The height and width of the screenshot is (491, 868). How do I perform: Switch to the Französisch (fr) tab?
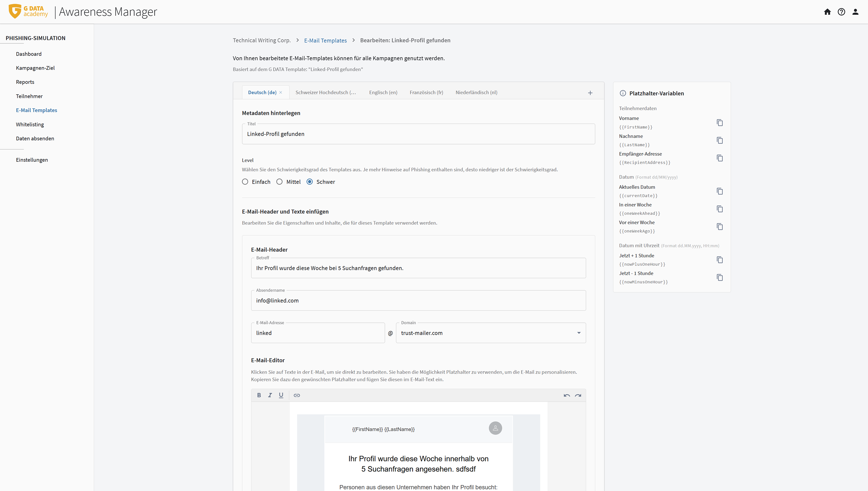tap(426, 92)
